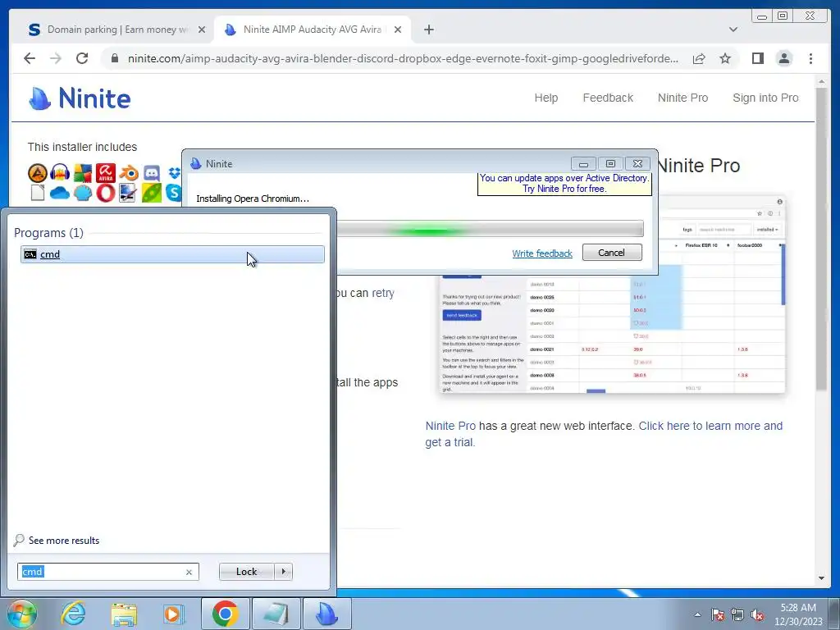Click the Lock button in Start menu
The image size is (840, 630).
click(x=246, y=572)
